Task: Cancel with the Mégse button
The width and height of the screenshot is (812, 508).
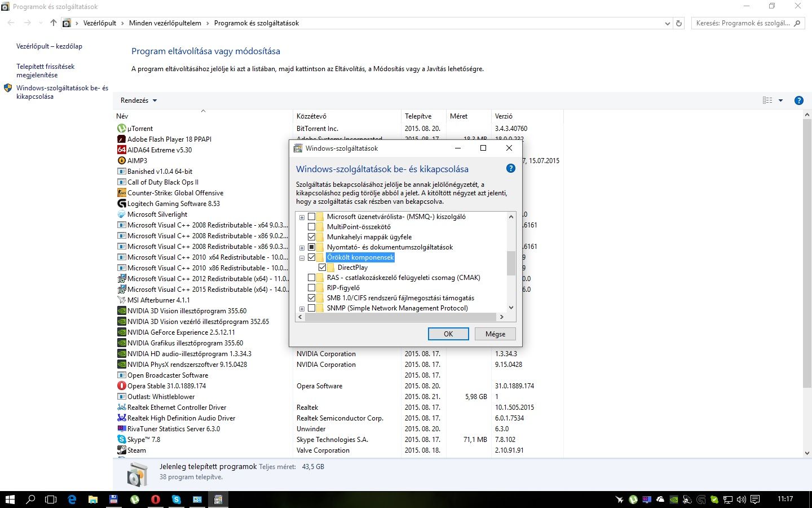Action: click(495, 334)
